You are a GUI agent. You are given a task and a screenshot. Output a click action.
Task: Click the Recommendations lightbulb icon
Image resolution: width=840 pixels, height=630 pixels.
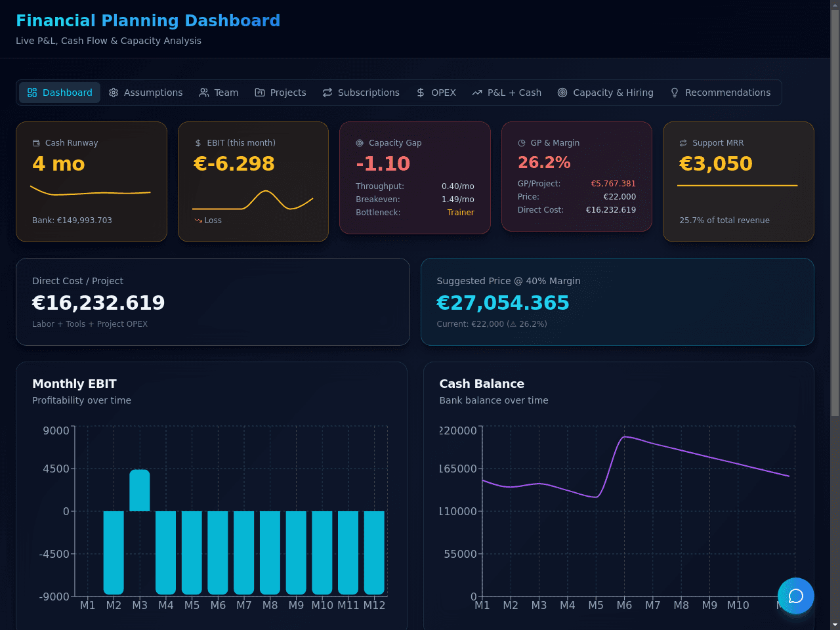tap(675, 93)
